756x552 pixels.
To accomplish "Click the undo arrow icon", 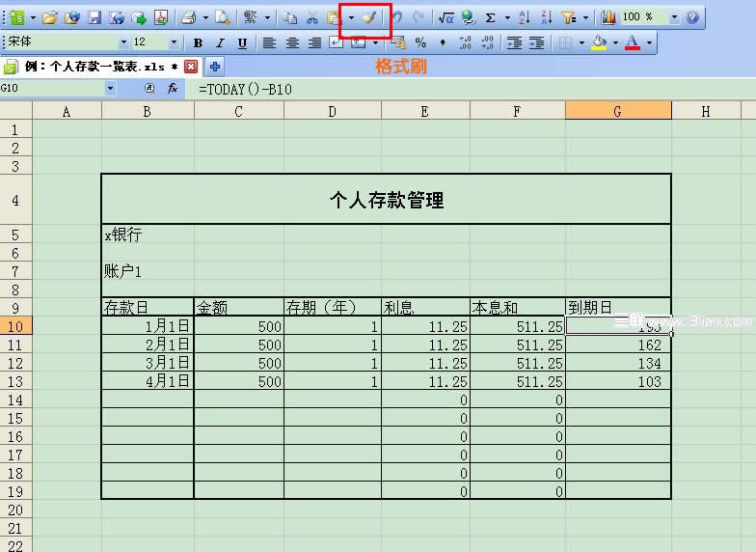I will (x=397, y=18).
